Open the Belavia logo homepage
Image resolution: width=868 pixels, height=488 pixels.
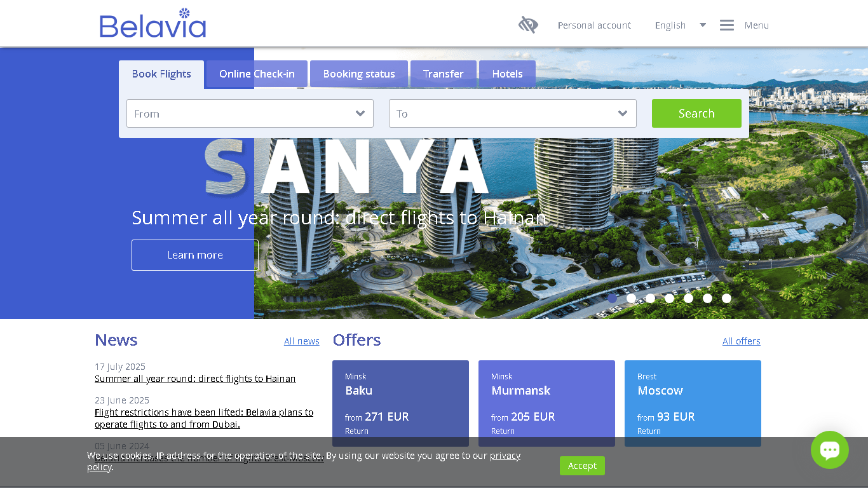click(x=153, y=24)
